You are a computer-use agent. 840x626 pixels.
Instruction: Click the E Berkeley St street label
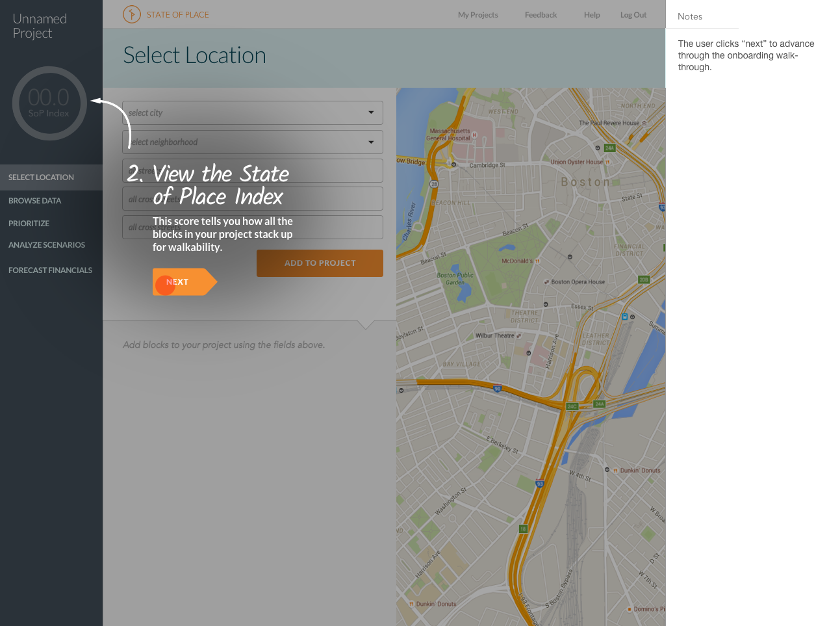tap(503, 445)
